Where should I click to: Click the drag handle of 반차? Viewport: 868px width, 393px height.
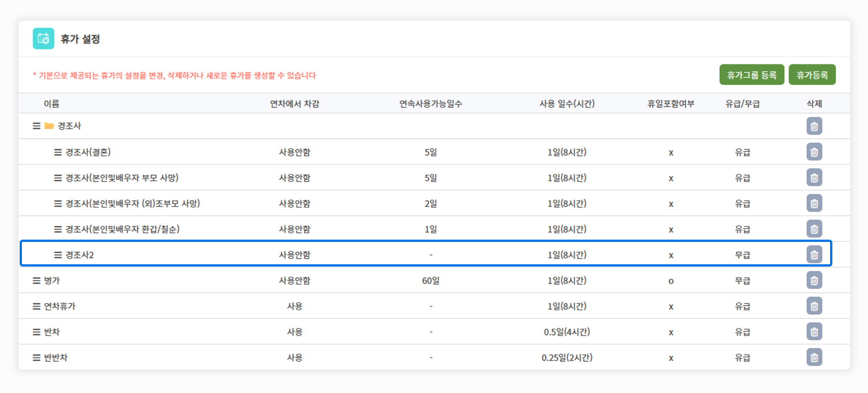click(x=37, y=332)
